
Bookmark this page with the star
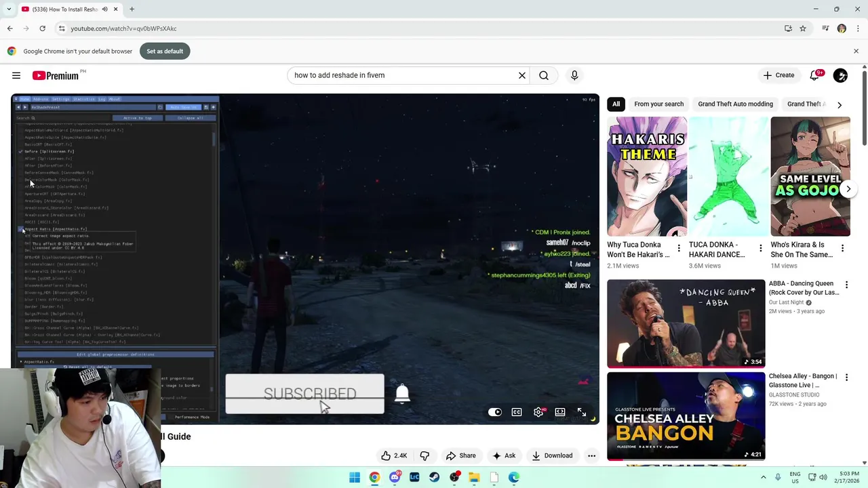click(803, 28)
